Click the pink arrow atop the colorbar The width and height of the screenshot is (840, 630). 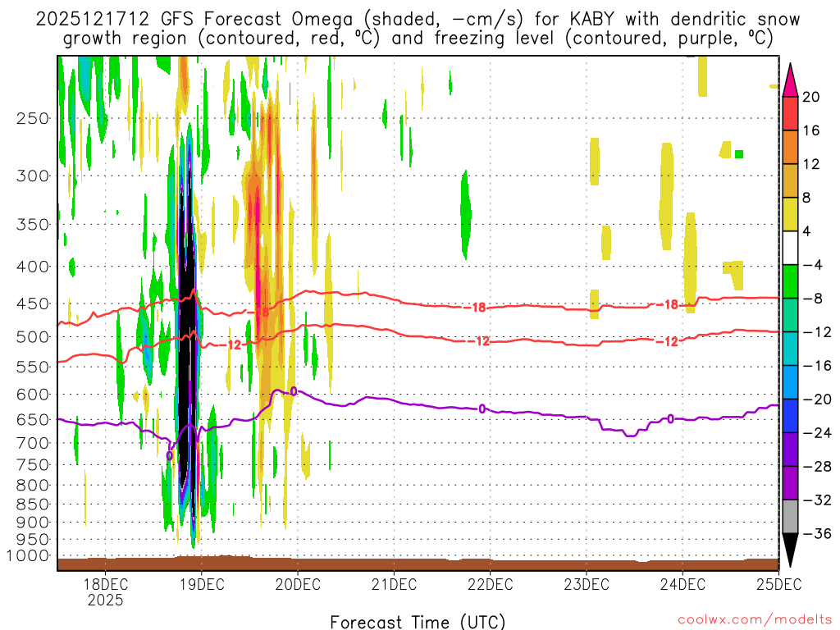790,80
